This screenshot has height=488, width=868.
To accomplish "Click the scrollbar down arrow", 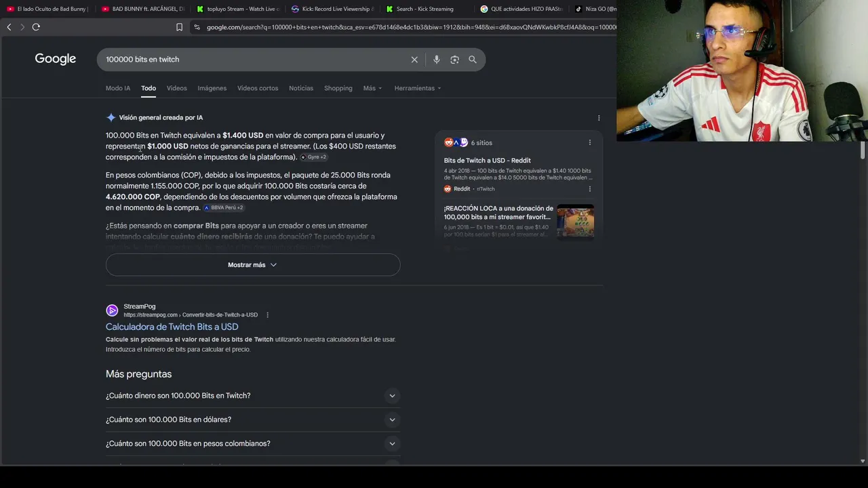I will click(863, 462).
